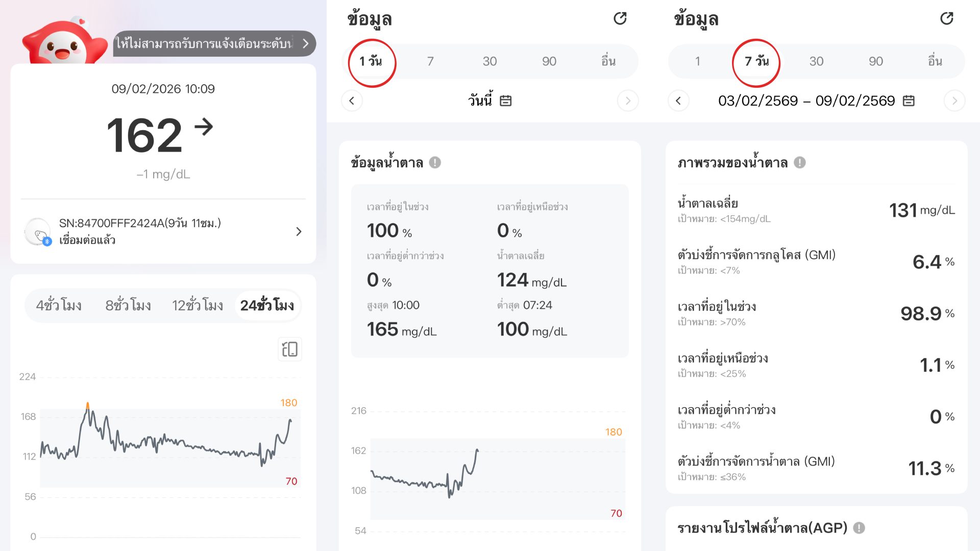
Task: Select the 30 tab in middle panel
Action: click(x=489, y=62)
